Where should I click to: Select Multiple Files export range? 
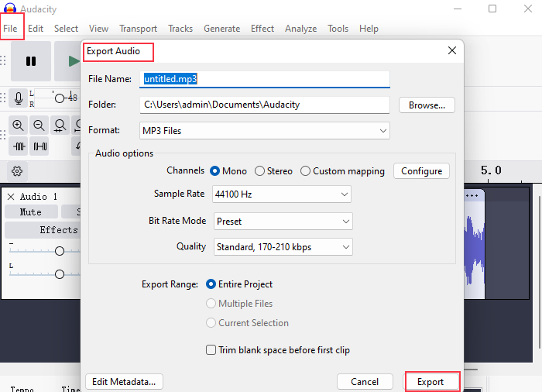(x=239, y=304)
